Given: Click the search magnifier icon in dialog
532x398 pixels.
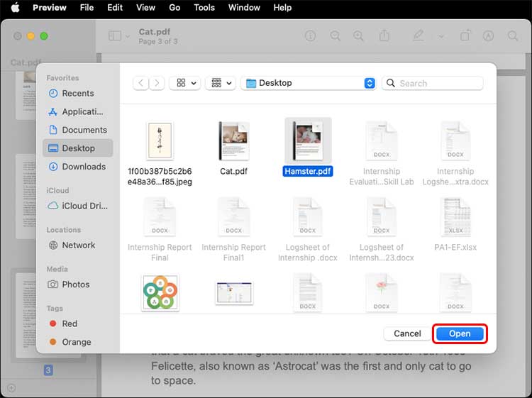Looking at the screenshot, I should pyautogui.click(x=391, y=84).
